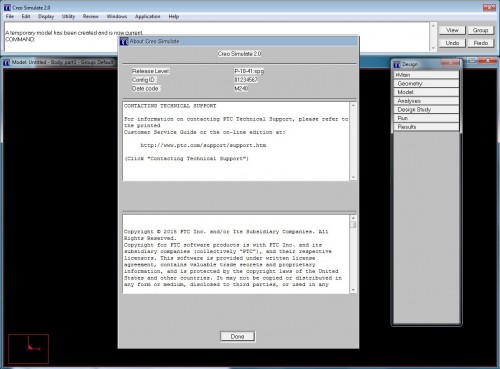Click down arrow of copyright text scrollbar

tap(353, 290)
